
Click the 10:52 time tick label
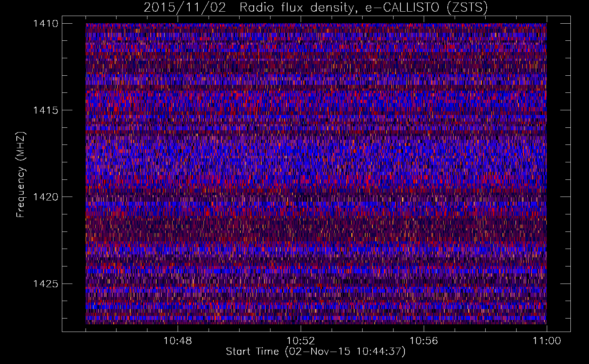point(301,341)
